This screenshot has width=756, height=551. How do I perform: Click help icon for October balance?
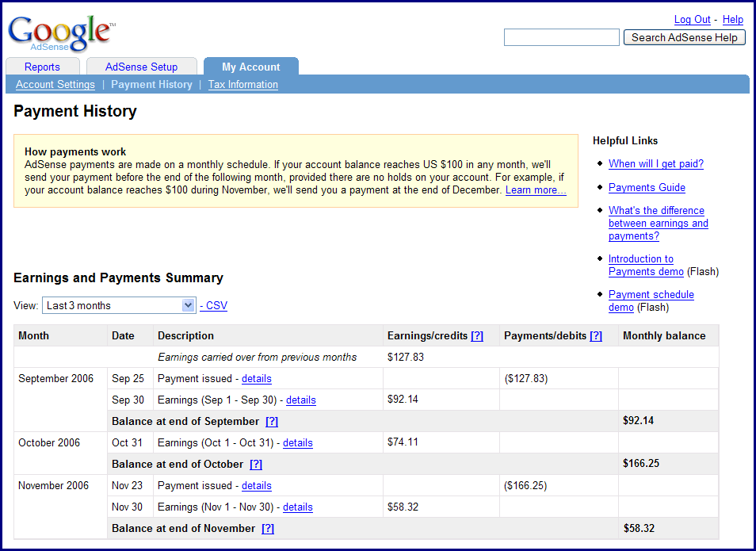[256, 464]
